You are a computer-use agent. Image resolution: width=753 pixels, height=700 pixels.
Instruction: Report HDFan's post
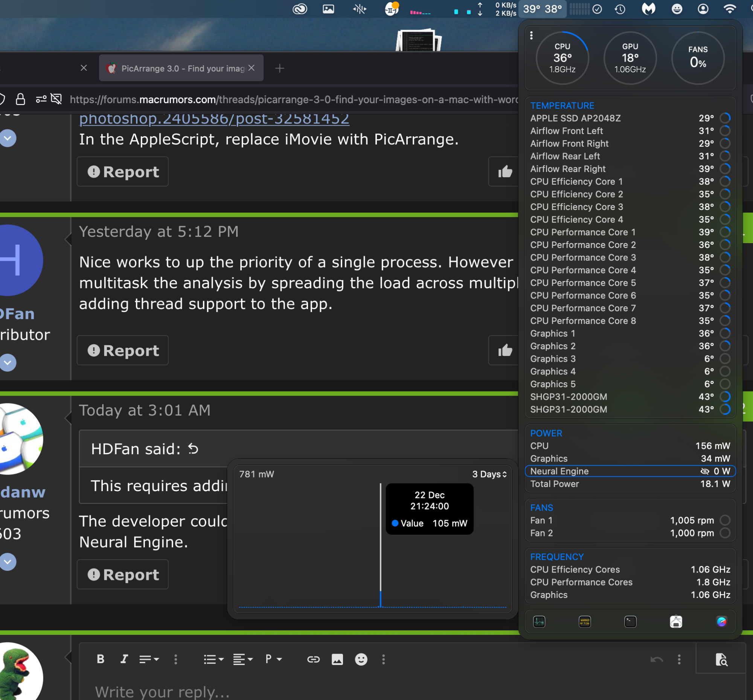pos(123,350)
